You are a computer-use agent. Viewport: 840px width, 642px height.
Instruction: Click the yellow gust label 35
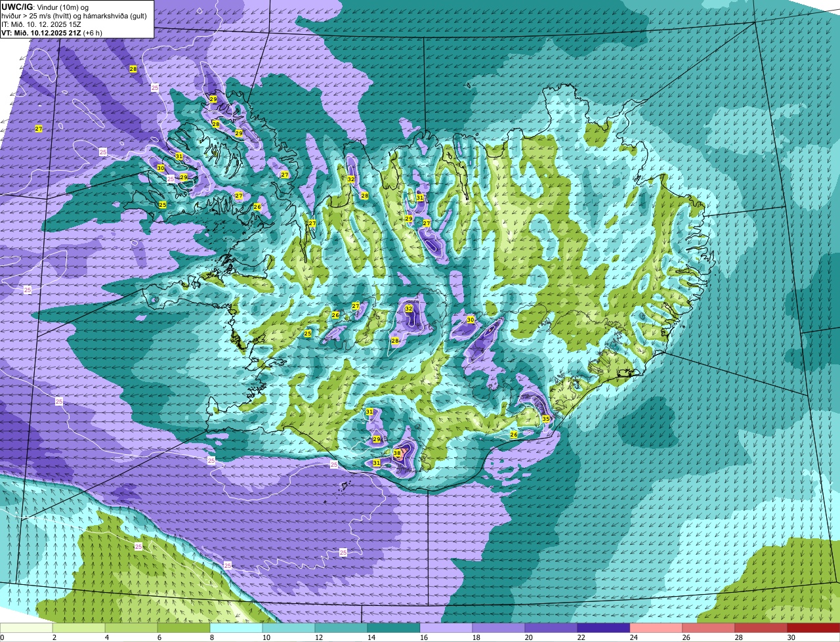pyautogui.click(x=546, y=419)
